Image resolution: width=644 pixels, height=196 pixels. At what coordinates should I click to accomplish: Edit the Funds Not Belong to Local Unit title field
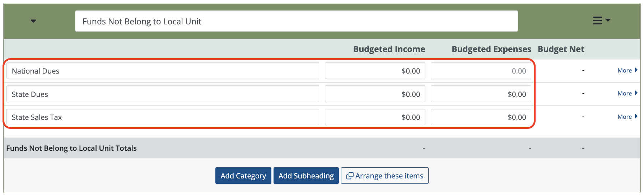(x=296, y=21)
